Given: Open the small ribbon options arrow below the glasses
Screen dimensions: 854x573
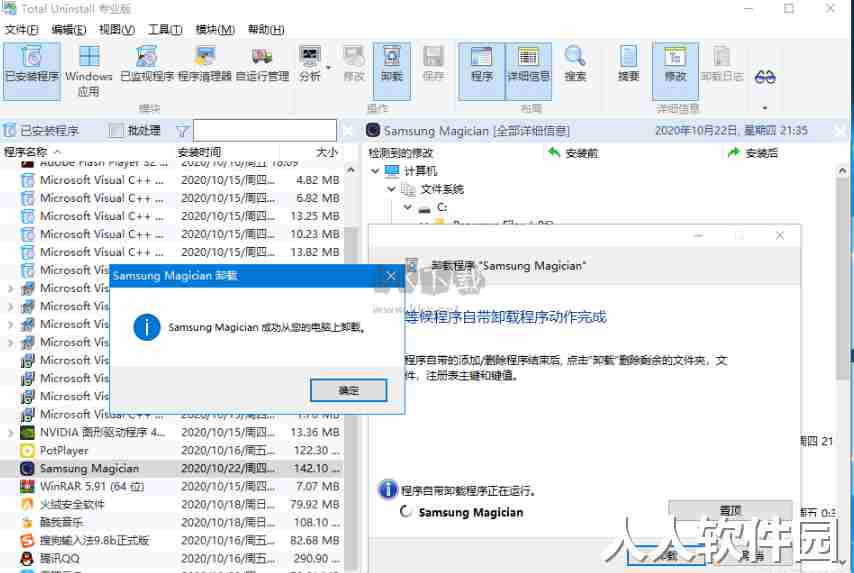Looking at the screenshot, I should click(765, 108).
